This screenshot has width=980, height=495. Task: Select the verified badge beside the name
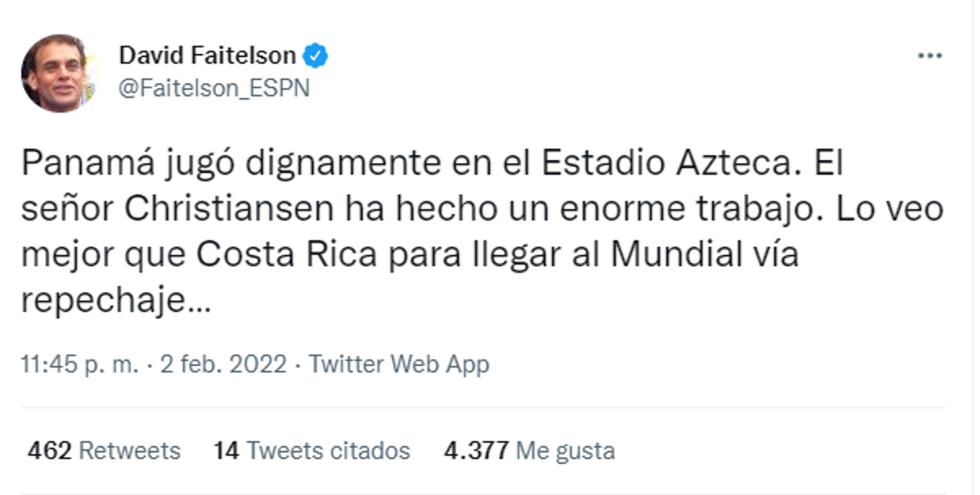[317, 55]
